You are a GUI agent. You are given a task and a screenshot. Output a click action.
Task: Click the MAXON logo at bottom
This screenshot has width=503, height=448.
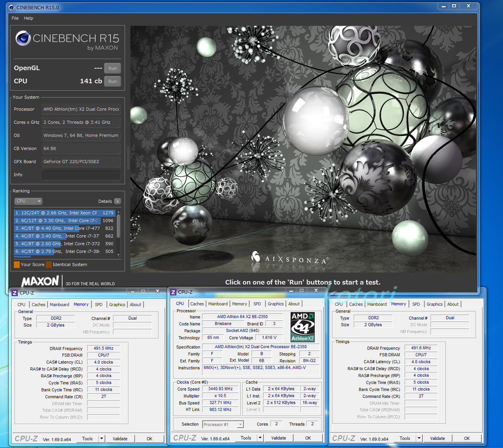pyautogui.click(x=40, y=281)
